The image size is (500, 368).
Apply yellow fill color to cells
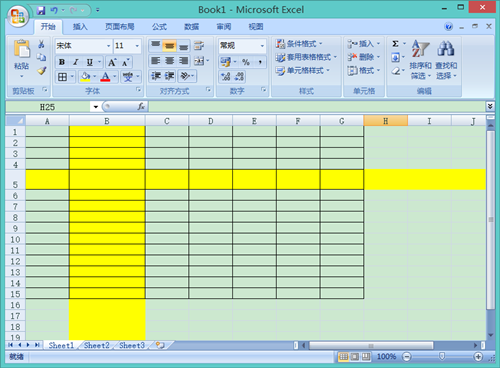coord(85,77)
